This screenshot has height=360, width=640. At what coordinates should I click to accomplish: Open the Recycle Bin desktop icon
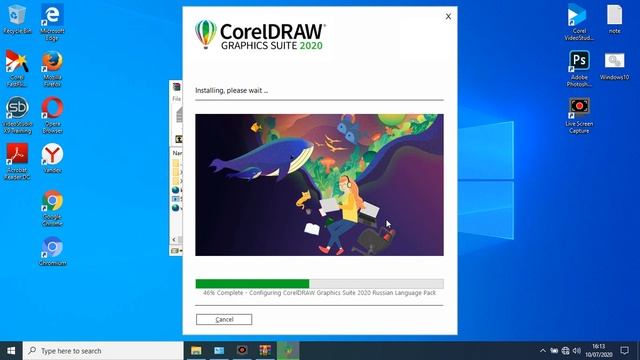coord(17,19)
